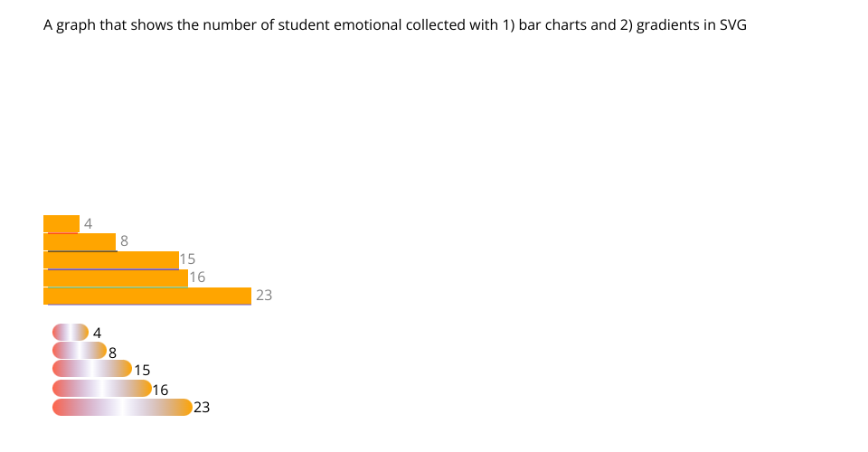Viewport: 868px width, 452px height.
Task: Click the gray label 15 beside orange bar
Action: point(187,259)
